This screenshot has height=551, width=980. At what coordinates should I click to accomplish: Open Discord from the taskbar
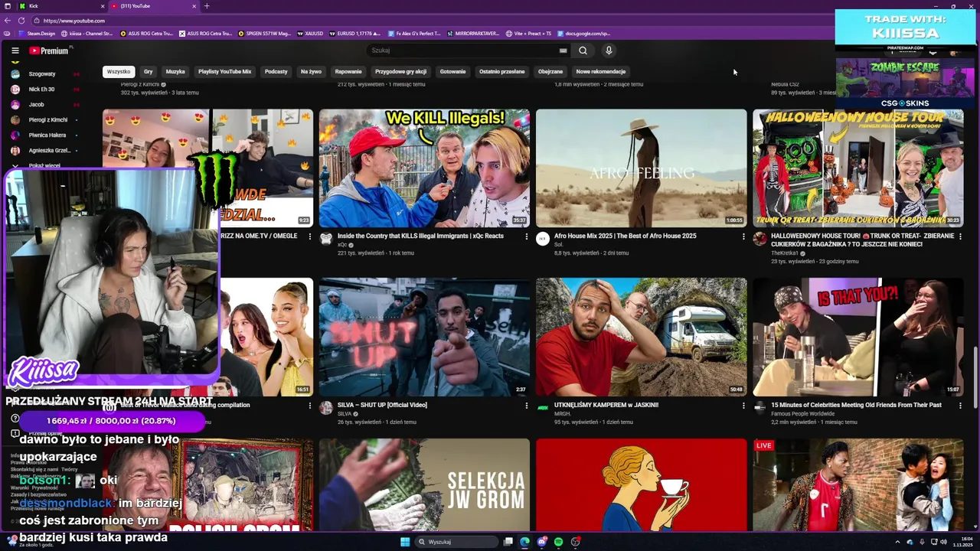pos(542,542)
